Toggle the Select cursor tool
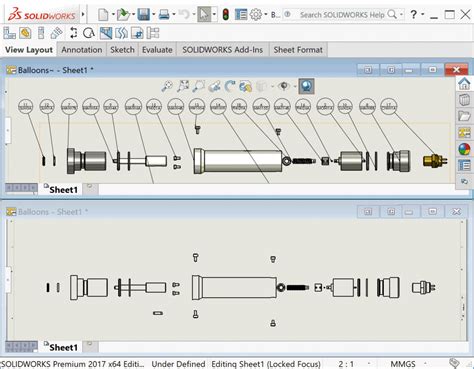 [x=204, y=15]
